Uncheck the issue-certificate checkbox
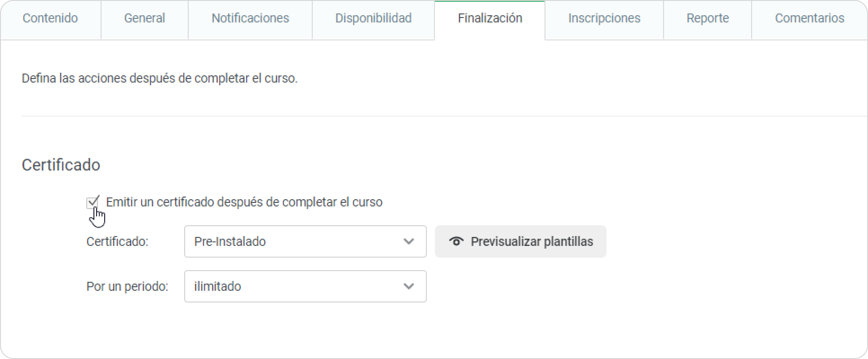 coord(92,202)
